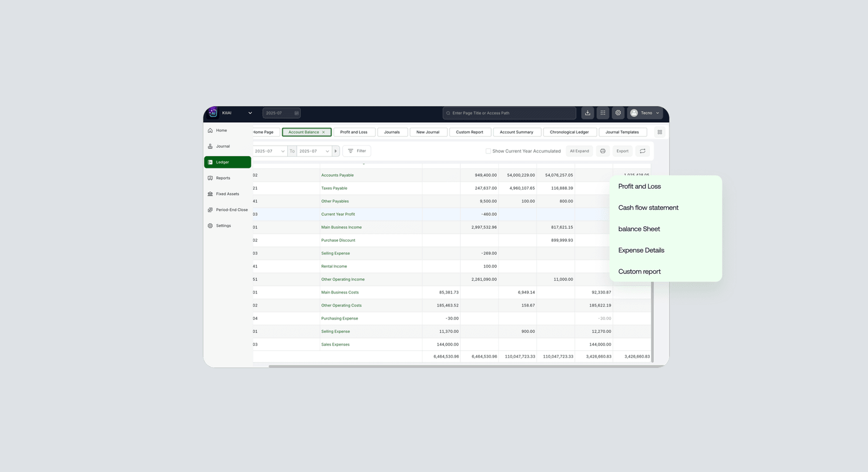
Task: Click the printer icon in toolbar
Action: 603,151
